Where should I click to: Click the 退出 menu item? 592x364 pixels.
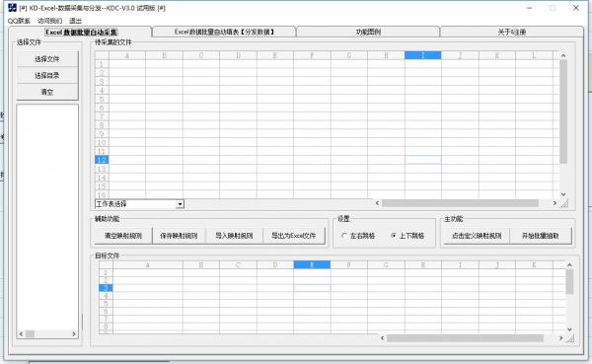tap(76, 21)
